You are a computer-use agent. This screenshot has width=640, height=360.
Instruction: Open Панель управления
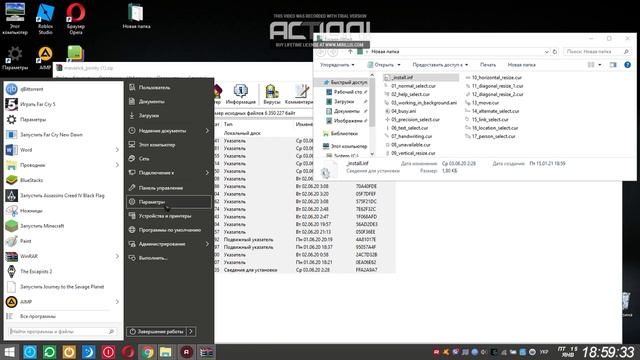(169, 188)
